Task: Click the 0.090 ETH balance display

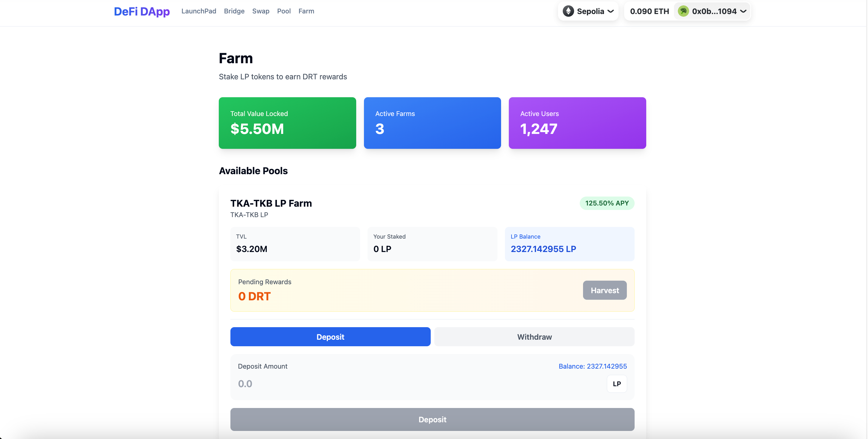Action: [x=649, y=11]
